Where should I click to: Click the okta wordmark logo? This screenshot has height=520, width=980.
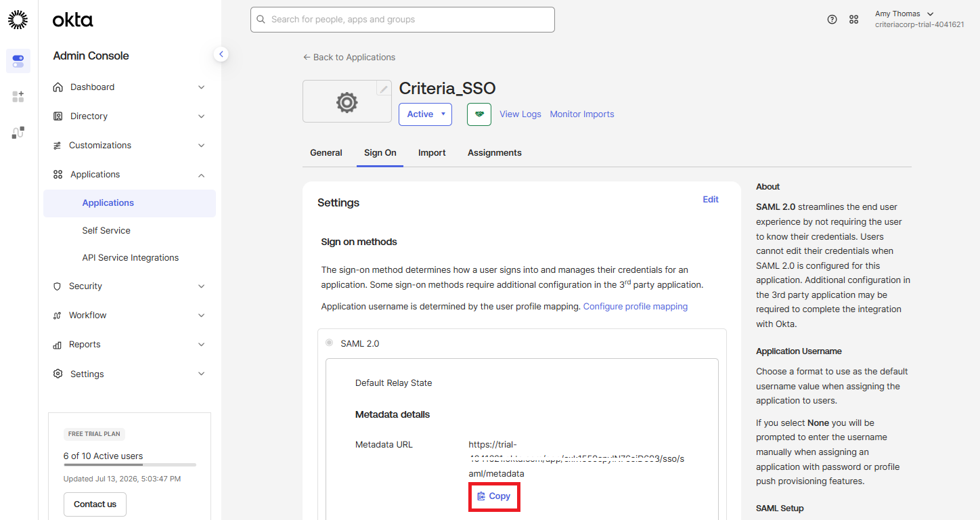[73, 20]
